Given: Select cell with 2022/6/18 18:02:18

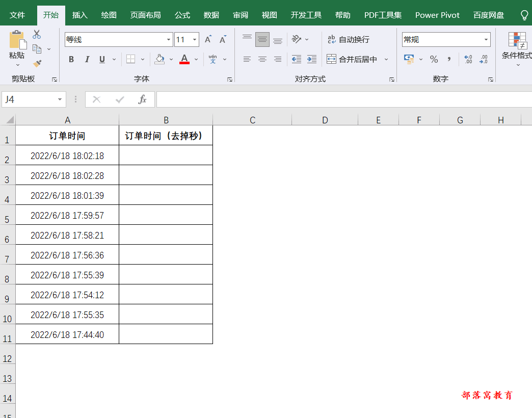Looking at the screenshot, I should click(x=67, y=155).
